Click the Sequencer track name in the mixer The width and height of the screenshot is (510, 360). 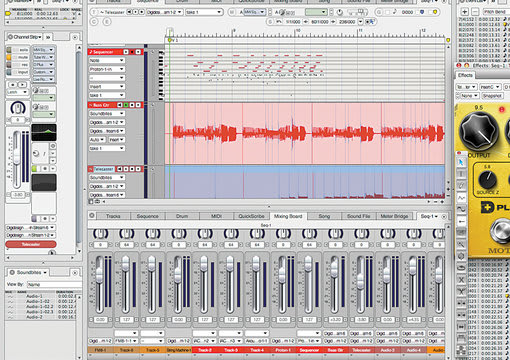click(x=309, y=350)
